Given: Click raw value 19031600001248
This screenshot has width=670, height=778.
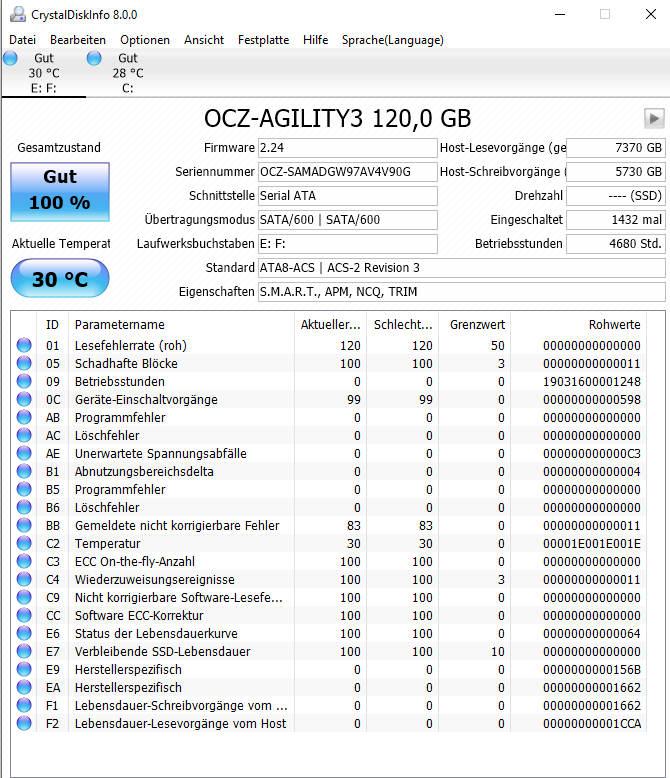Looking at the screenshot, I should (592, 382).
